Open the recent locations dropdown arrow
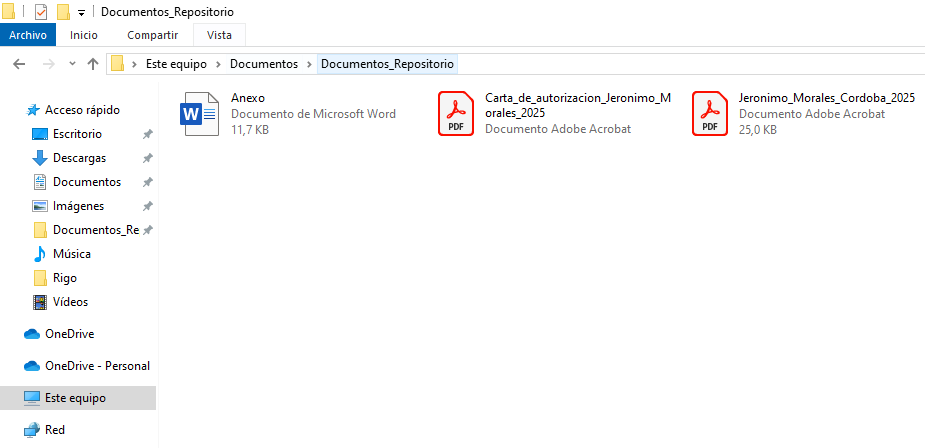This screenshot has height=448, width=925. [72, 64]
